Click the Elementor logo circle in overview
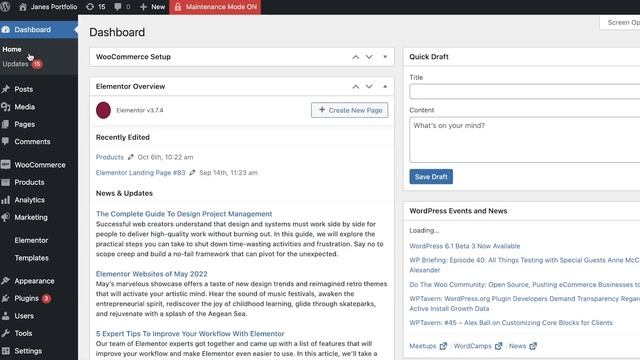 coord(103,110)
